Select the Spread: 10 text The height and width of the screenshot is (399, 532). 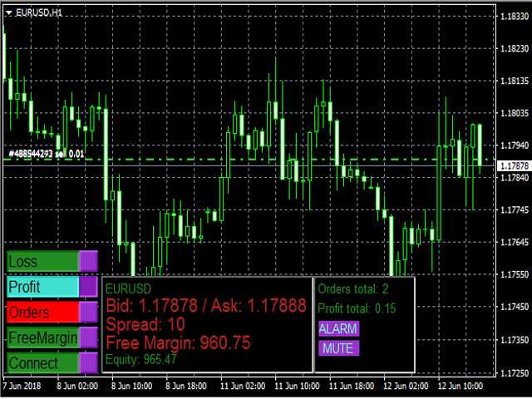[x=145, y=324]
